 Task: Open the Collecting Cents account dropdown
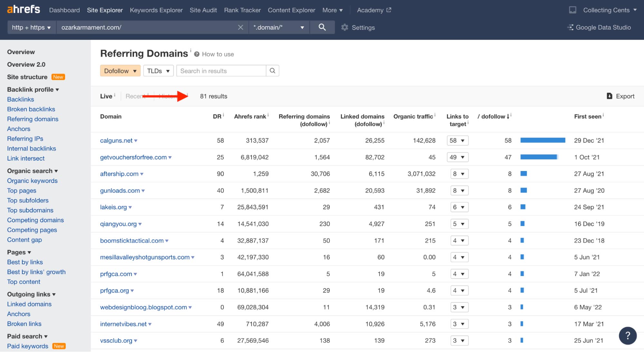point(610,10)
